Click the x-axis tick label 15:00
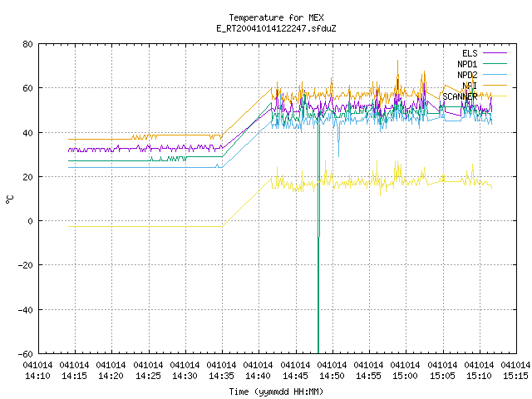The image size is (532, 399). pos(406,376)
